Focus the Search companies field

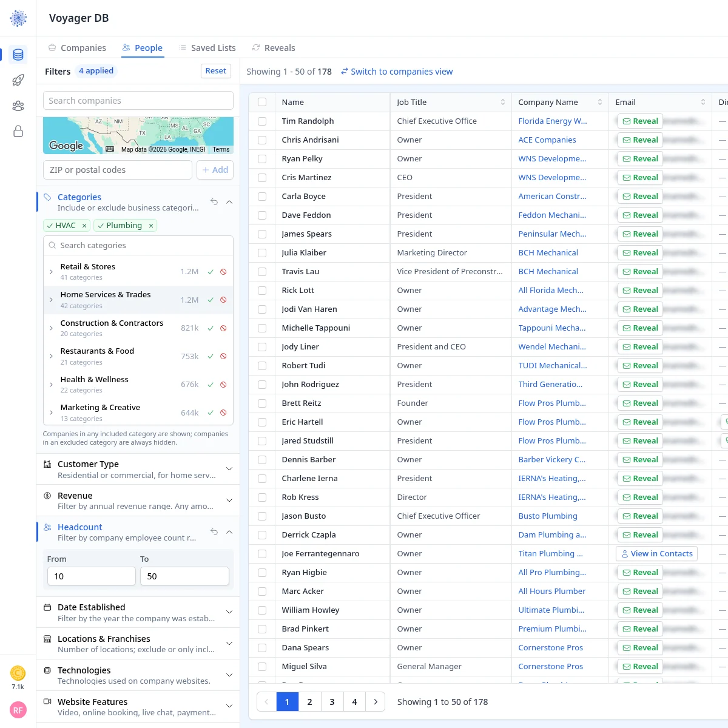point(138,101)
